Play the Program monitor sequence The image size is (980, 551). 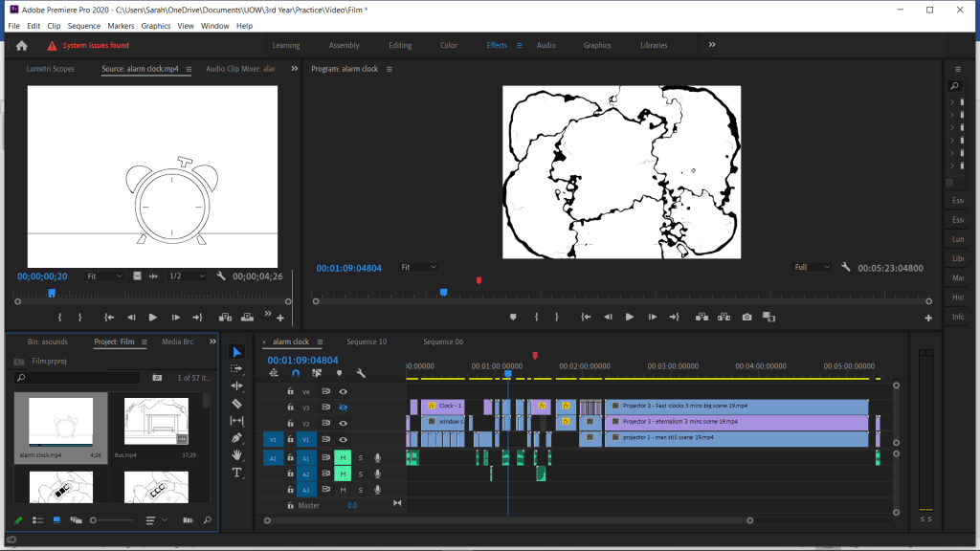[629, 317]
